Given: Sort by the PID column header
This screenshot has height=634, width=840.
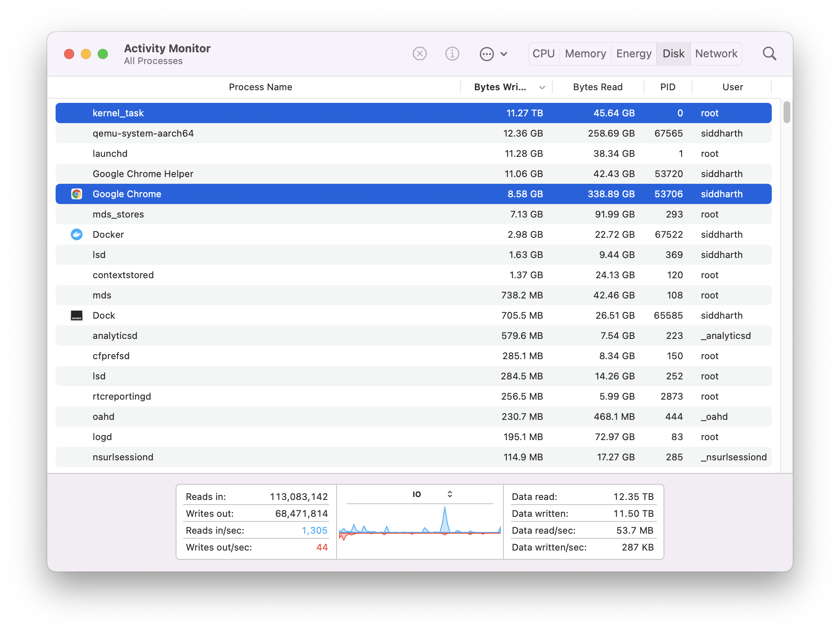Looking at the screenshot, I should coord(668,87).
